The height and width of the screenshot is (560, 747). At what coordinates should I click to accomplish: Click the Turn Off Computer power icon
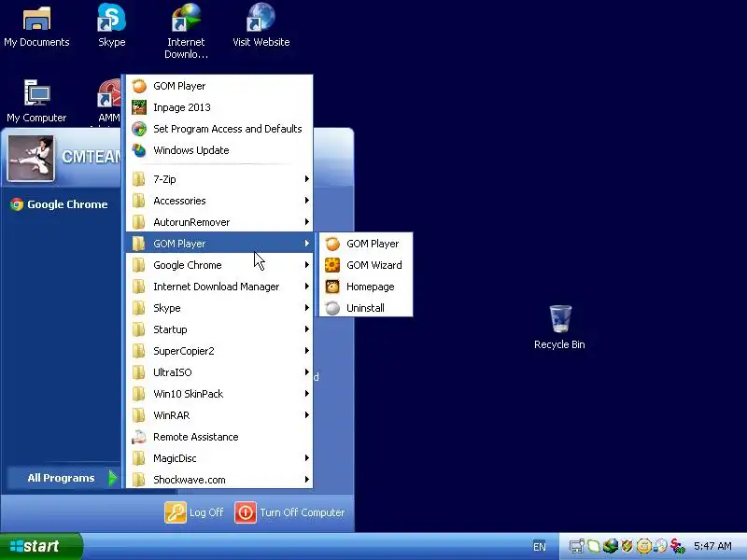coord(246,512)
